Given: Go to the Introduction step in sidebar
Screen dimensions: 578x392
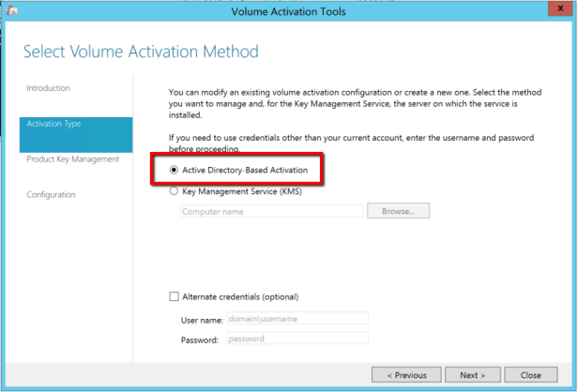Looking at the screenshot, I should [48, 88].
